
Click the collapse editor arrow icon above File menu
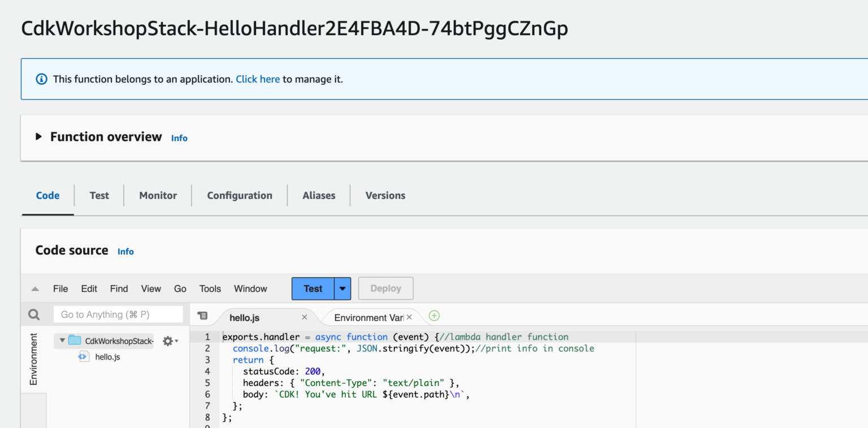pos(34,288)
